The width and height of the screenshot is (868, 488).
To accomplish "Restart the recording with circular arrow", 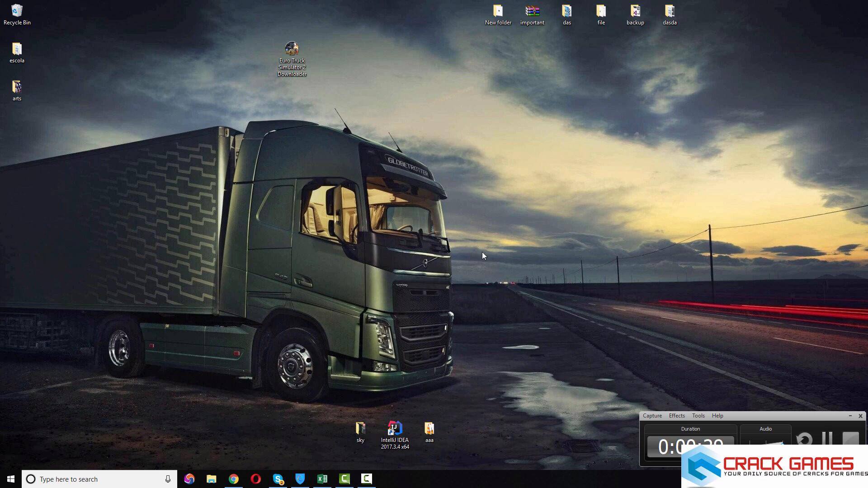I will coord(804,439).
